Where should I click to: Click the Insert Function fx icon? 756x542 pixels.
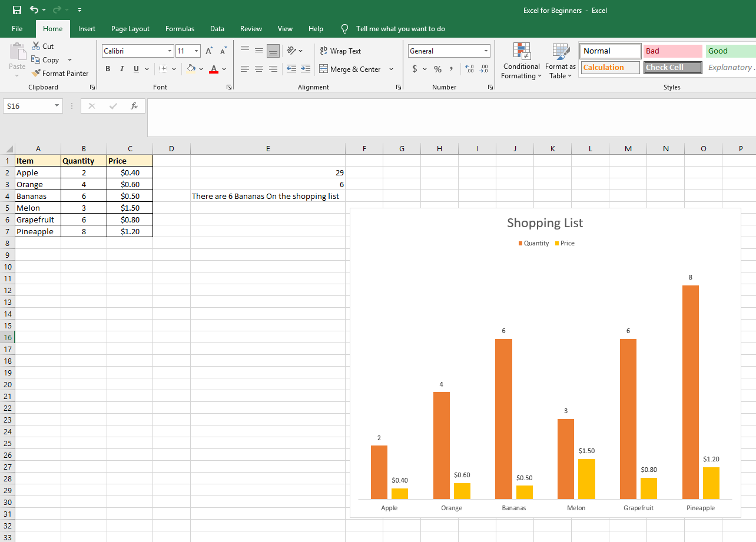coord(134,106)
